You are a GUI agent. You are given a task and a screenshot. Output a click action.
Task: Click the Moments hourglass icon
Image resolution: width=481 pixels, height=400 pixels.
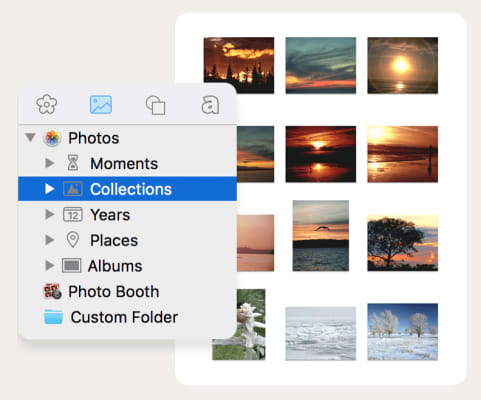tap(73, 163)
